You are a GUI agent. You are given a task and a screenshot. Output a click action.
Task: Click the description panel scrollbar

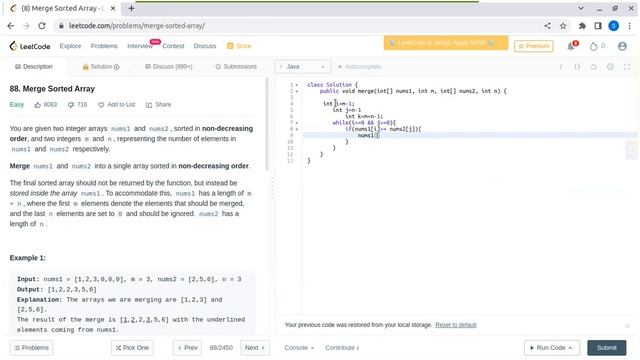[267, 124]
